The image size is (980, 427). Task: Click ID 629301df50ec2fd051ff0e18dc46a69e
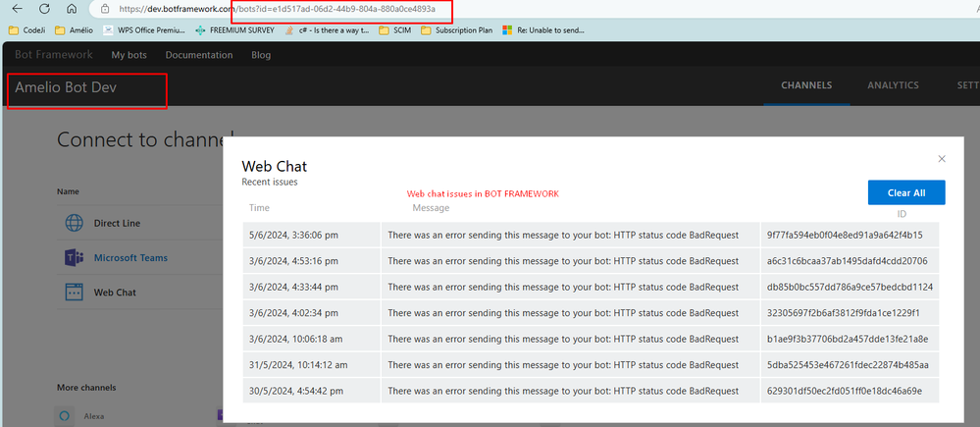[845, 391]
